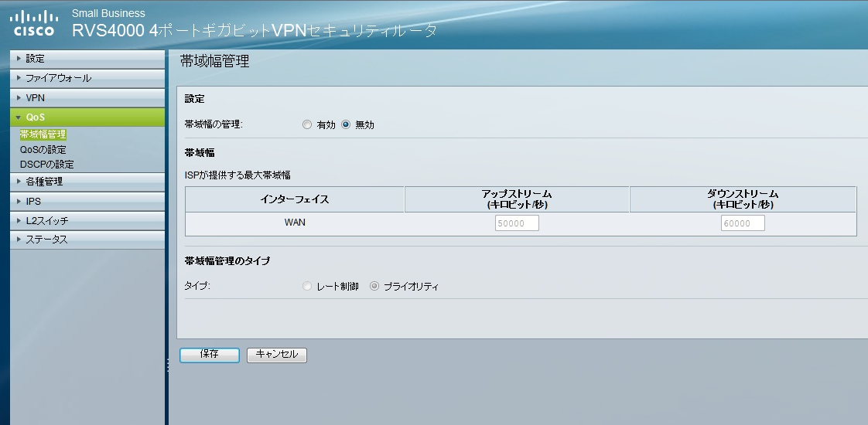Image resolution: width=868 pixels, height=425 pixels.
Task: Expand the 各種管理 sidebar menu
Action: tap(87, 182)
